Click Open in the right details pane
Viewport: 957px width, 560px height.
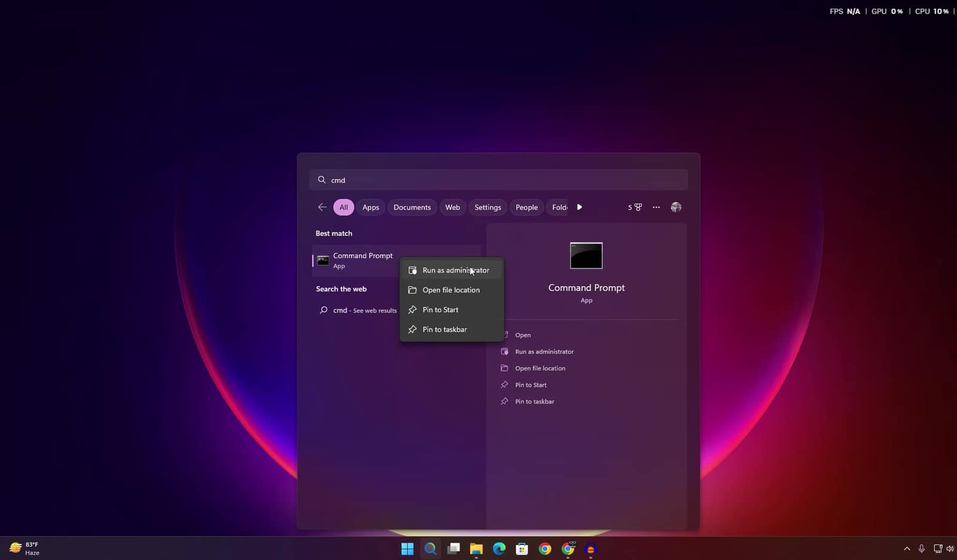(x=523, y=335)
